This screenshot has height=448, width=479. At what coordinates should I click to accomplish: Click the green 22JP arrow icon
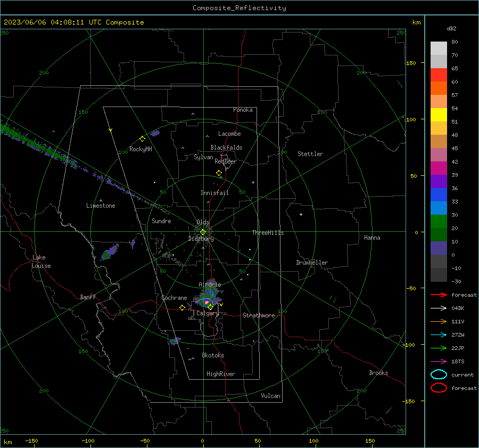click(439, 348)
